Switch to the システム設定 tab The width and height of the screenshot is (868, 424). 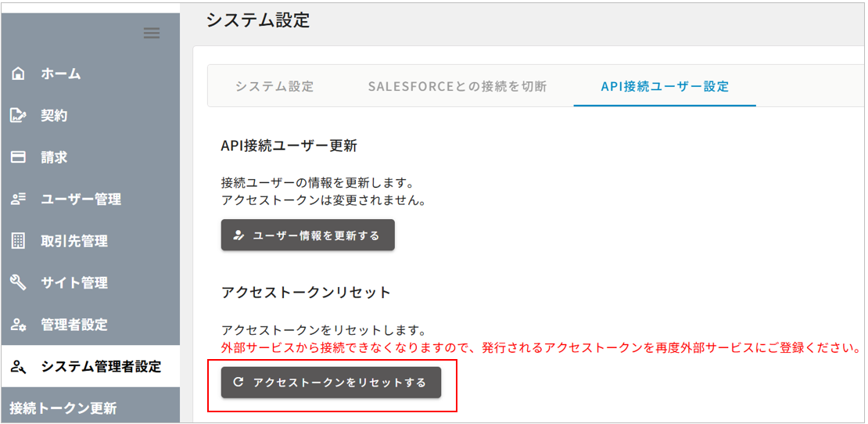coord(274,87)
